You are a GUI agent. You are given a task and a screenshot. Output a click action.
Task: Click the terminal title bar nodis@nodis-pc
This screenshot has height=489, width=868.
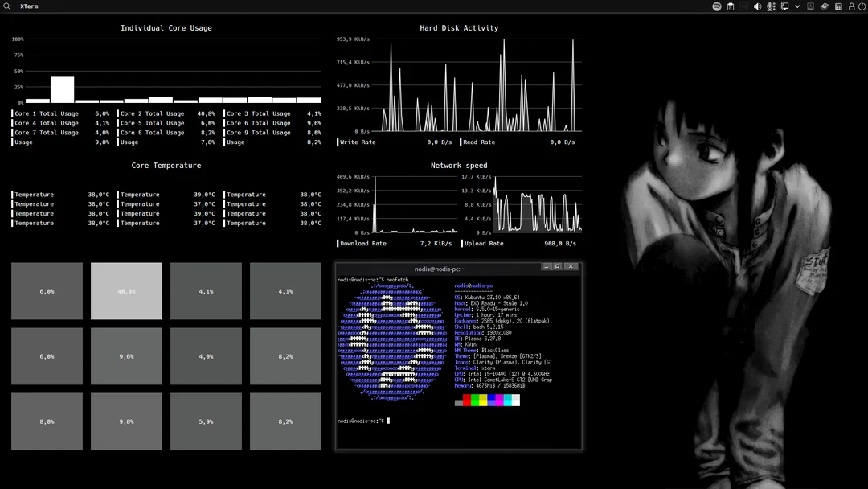click(x=440, y=269)
